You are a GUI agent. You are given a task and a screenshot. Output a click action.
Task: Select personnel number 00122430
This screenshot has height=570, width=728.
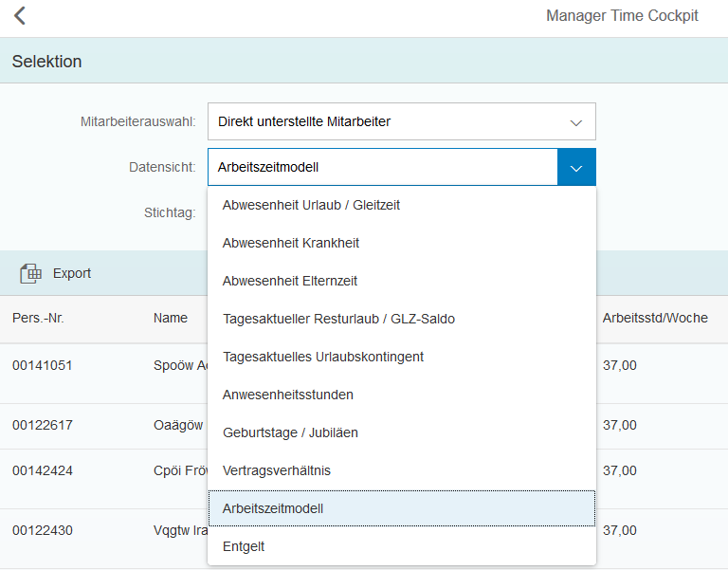43,530
